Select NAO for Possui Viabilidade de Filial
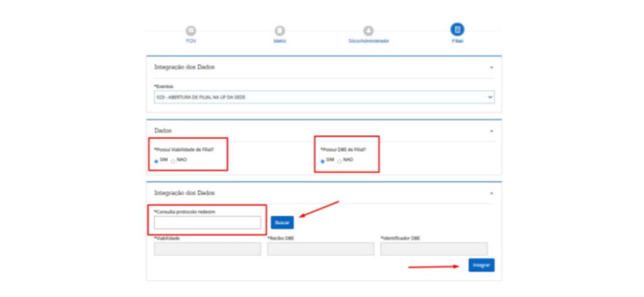644x297 pixels. click(x=173, y=161)
